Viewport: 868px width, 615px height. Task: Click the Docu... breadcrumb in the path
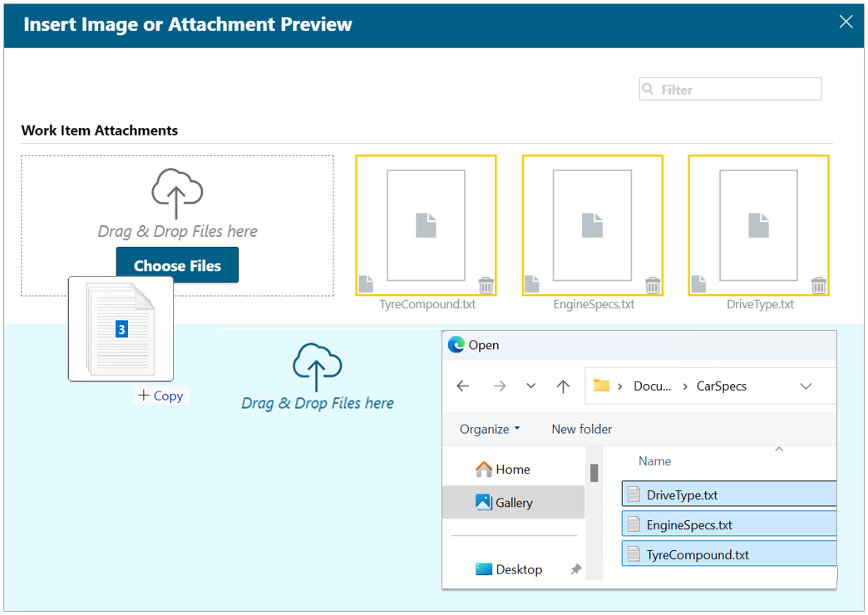pyautogui.click(x=652, y=386)
